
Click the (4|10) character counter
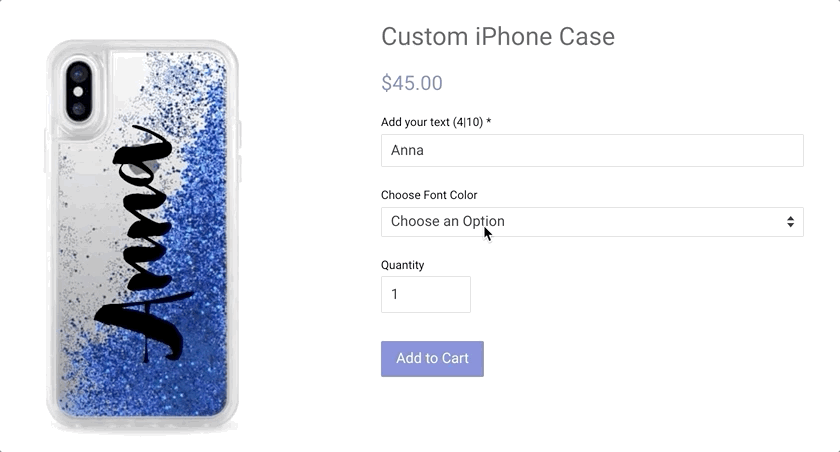click(469, 123)
